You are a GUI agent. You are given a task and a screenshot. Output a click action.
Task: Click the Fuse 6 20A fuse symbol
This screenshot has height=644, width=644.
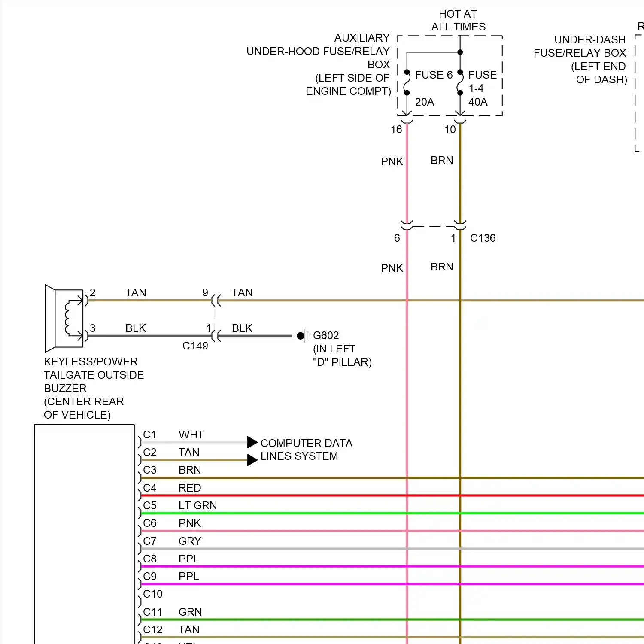click(x=407, y=82)
